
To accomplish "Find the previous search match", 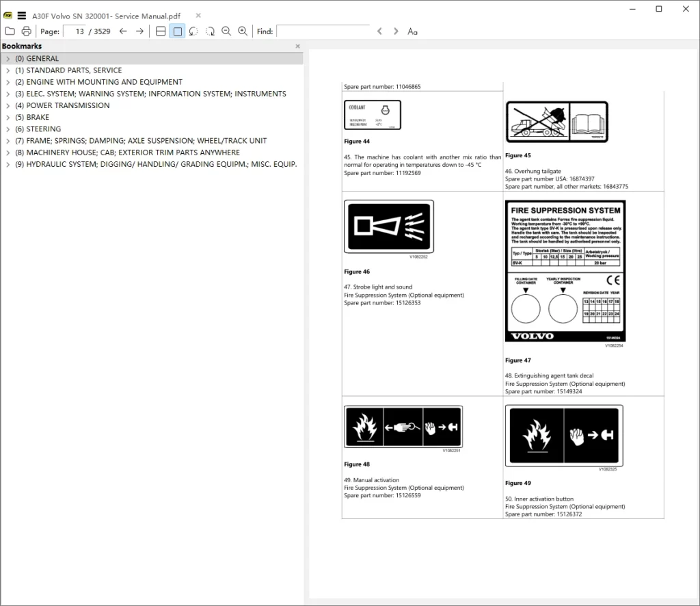I will pyautogui.click(x=379, y=31).
